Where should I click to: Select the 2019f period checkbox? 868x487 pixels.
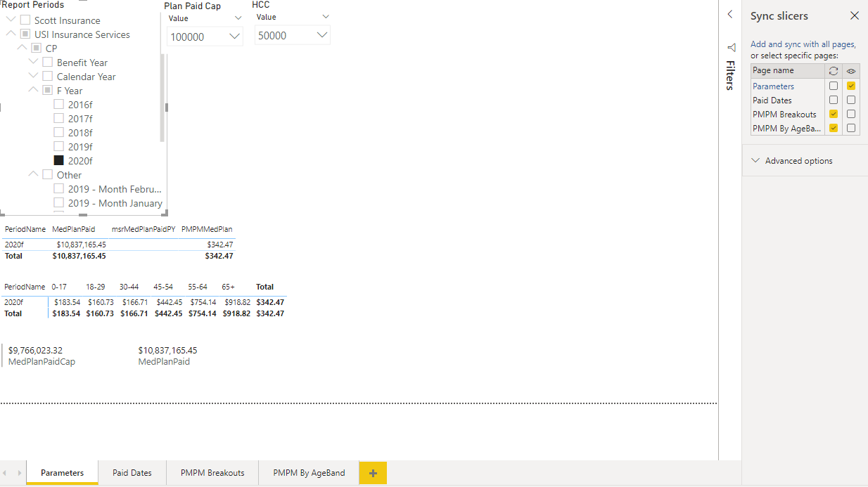(59, 146)
